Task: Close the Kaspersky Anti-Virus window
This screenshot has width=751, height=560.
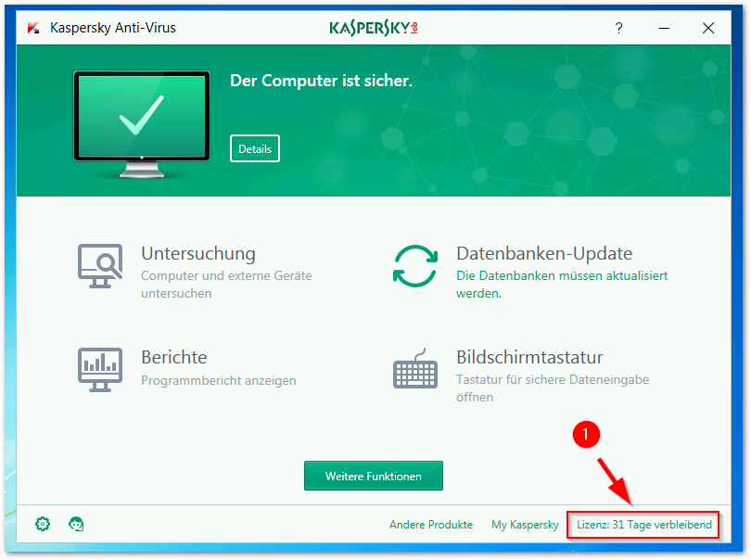Action: click(708, 28)
